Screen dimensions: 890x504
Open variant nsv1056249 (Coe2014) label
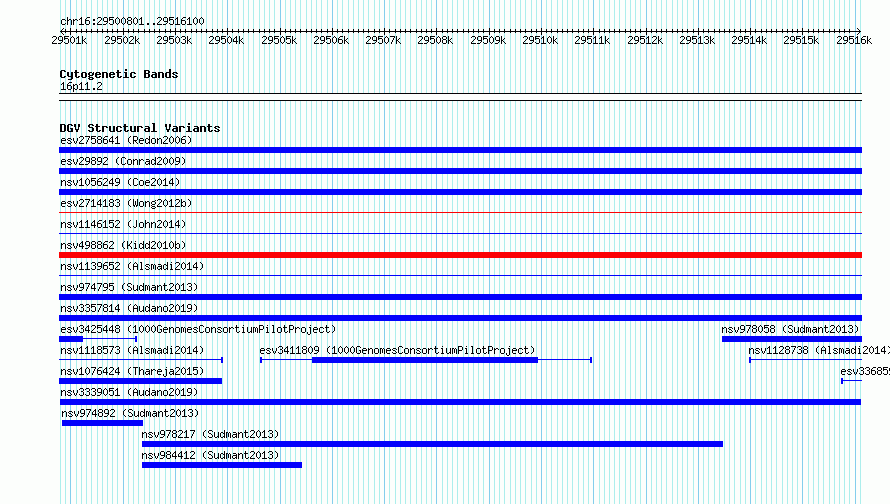pos(120,182)
